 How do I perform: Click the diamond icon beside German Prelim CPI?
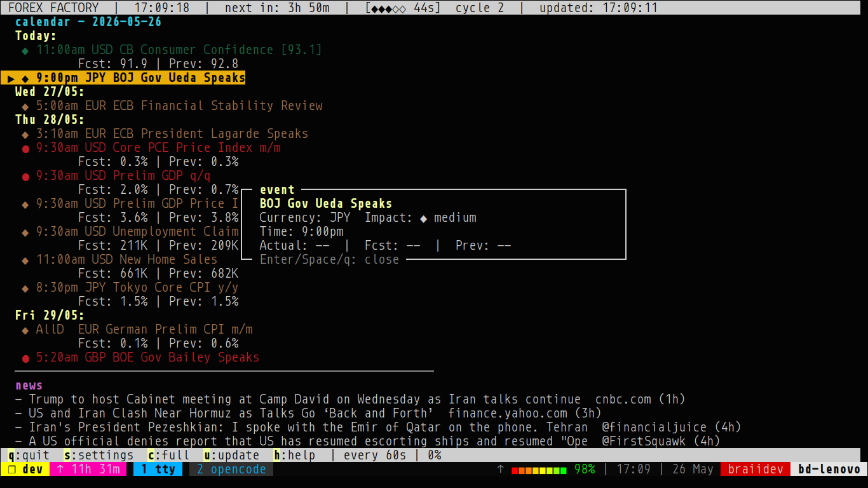coord(25,330)
